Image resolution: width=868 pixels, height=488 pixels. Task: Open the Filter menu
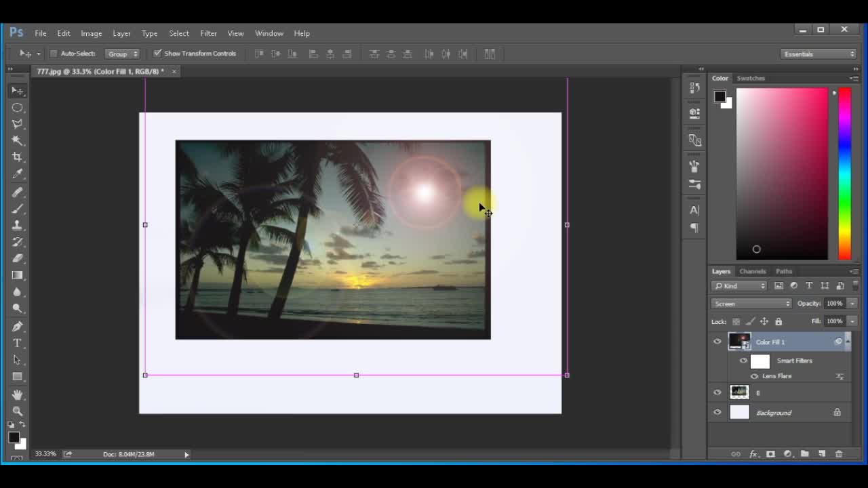208,33
